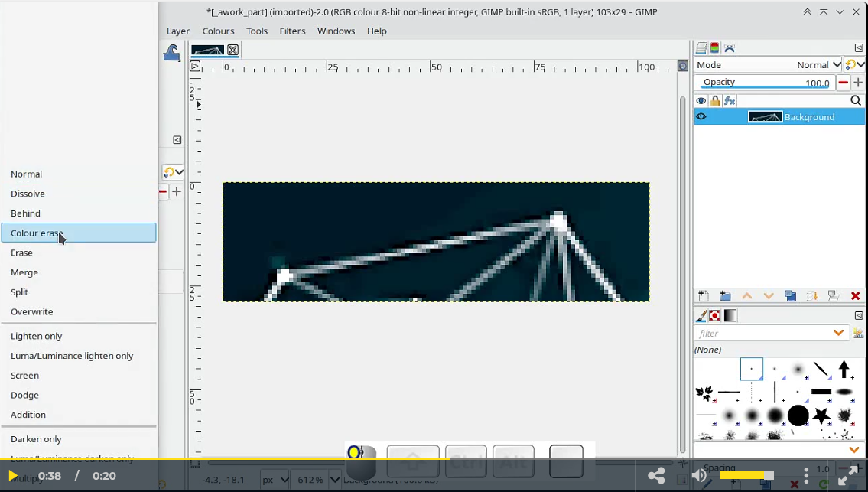
Task: Open video more options menu
Action: 807,475
